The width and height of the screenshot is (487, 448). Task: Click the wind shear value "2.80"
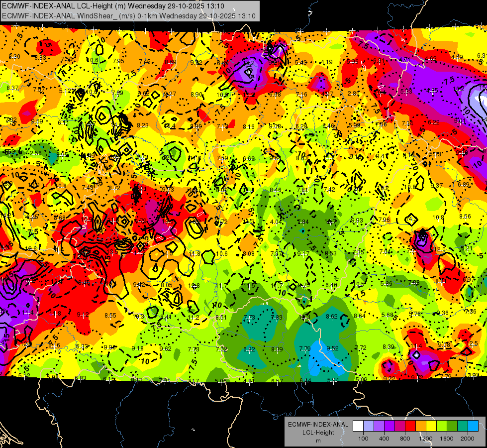[354, 94]
